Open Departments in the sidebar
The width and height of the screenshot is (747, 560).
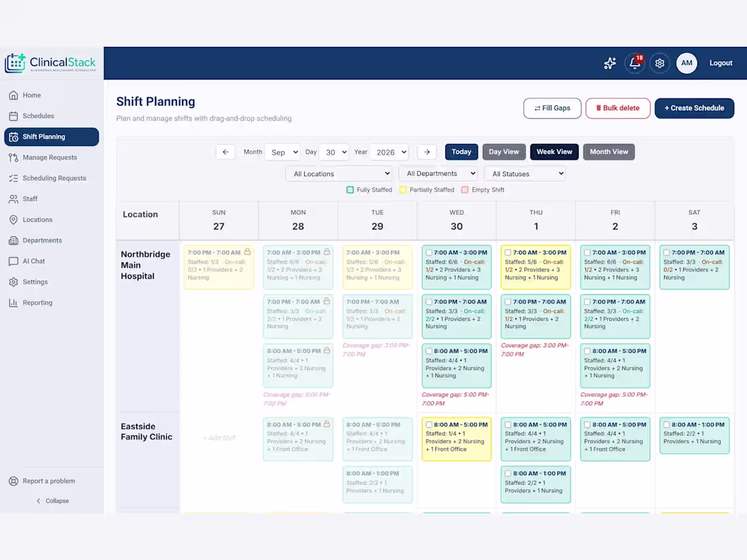[x=52, y=240]
